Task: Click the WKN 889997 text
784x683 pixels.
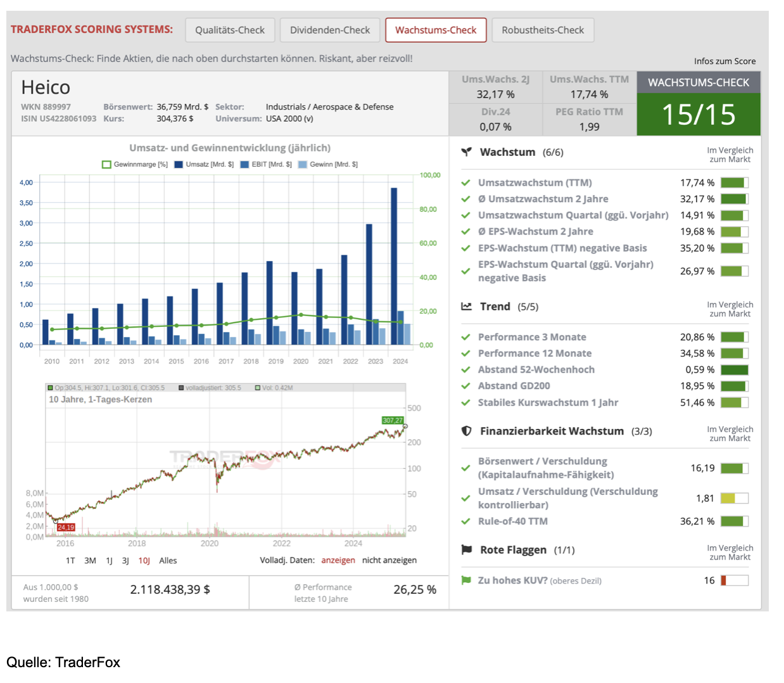Action: tap(46, 107)
